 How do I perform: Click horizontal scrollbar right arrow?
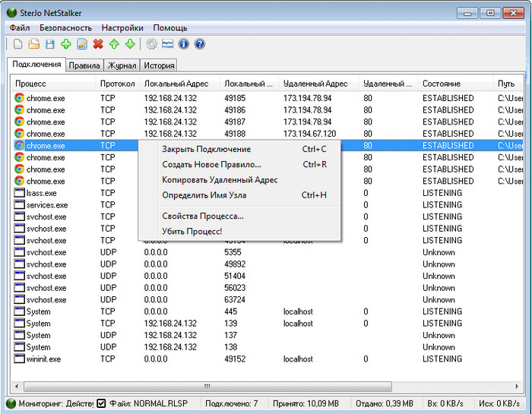517,386
